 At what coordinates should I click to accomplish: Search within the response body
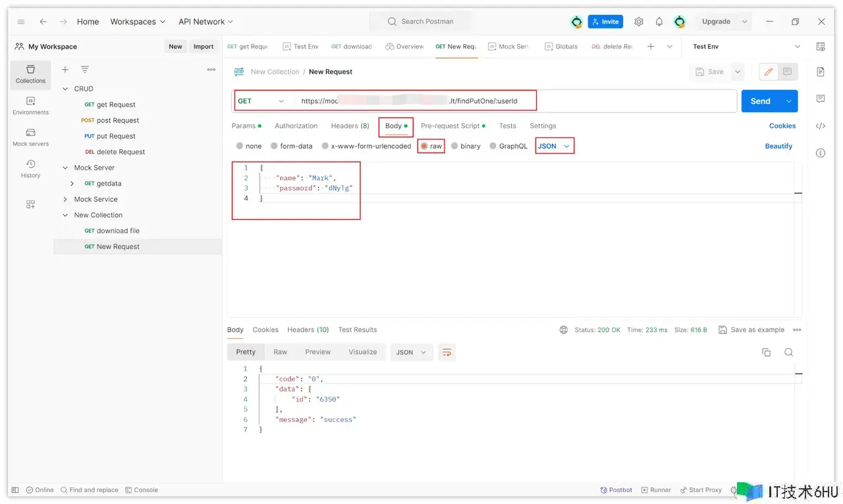pyautogui.click(x=788, y=353)
